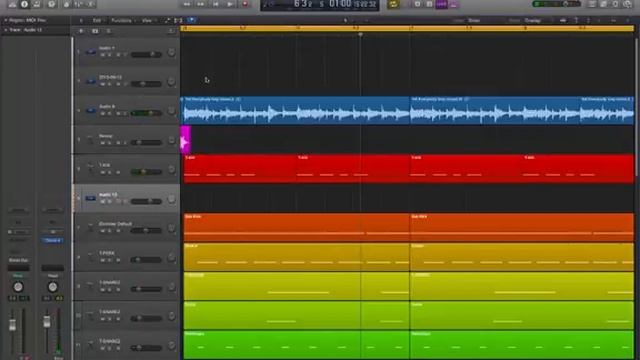Image resolution: width=640 pixels, height=360 pixels.
Task: Click the playhead marker in the ruler
Action: [360, 34]
